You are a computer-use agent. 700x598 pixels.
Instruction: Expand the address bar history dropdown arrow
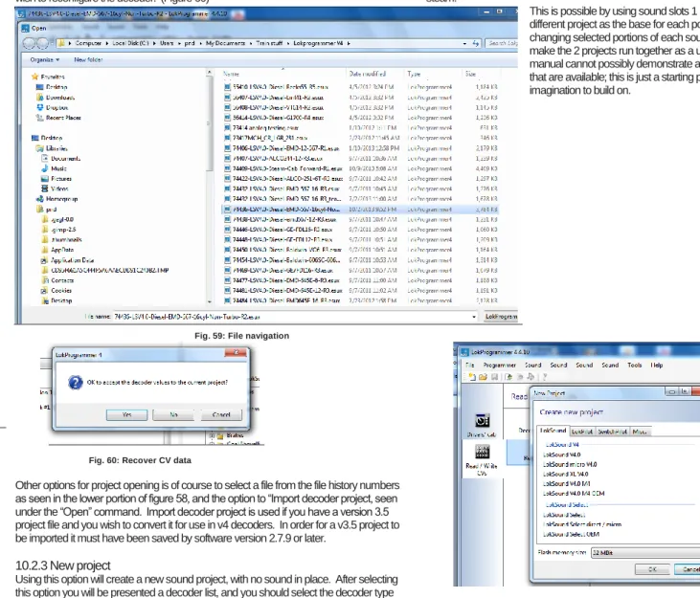click(464, 43)
